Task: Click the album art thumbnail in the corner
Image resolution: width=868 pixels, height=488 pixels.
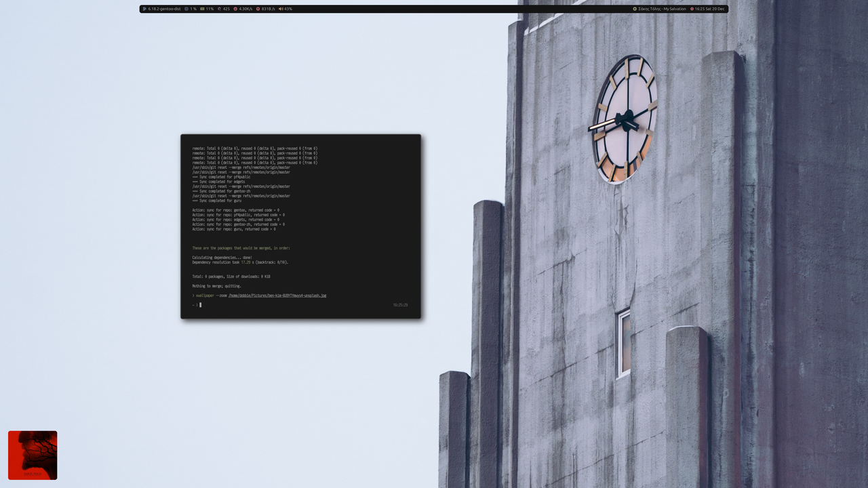Action: tap(33, 455)
